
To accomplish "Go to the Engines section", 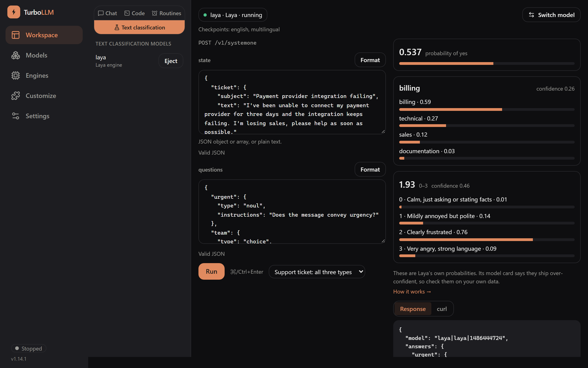I will 44,75.
